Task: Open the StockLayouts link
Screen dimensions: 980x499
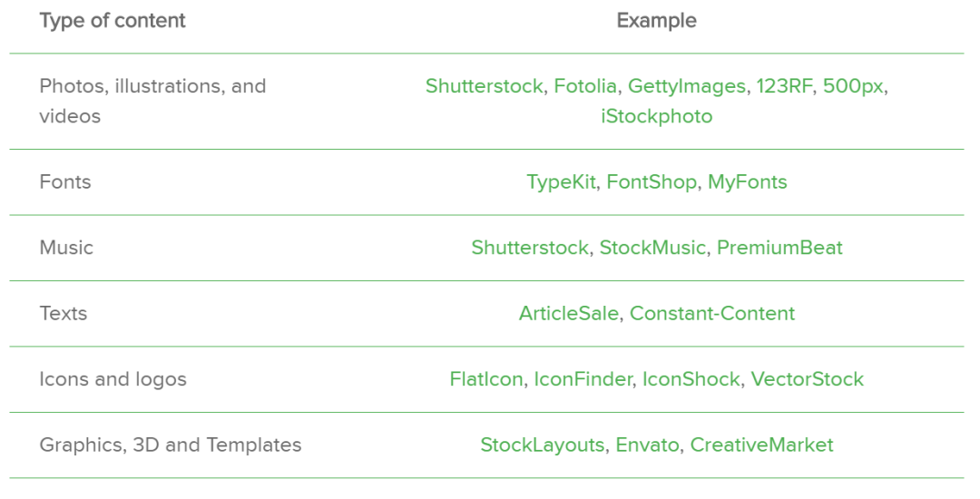Action: pos(542,445)
